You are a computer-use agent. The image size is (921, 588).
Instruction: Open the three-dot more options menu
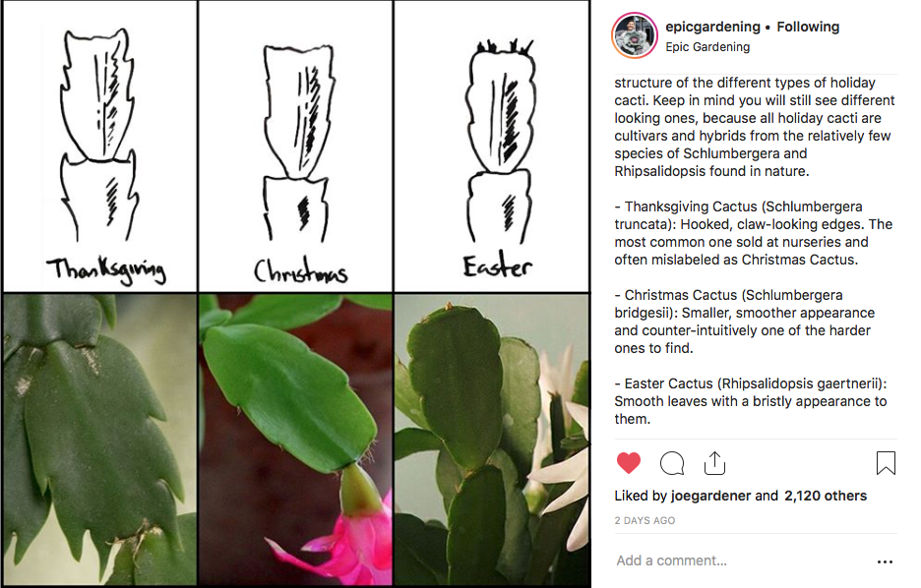pos(886,562)
